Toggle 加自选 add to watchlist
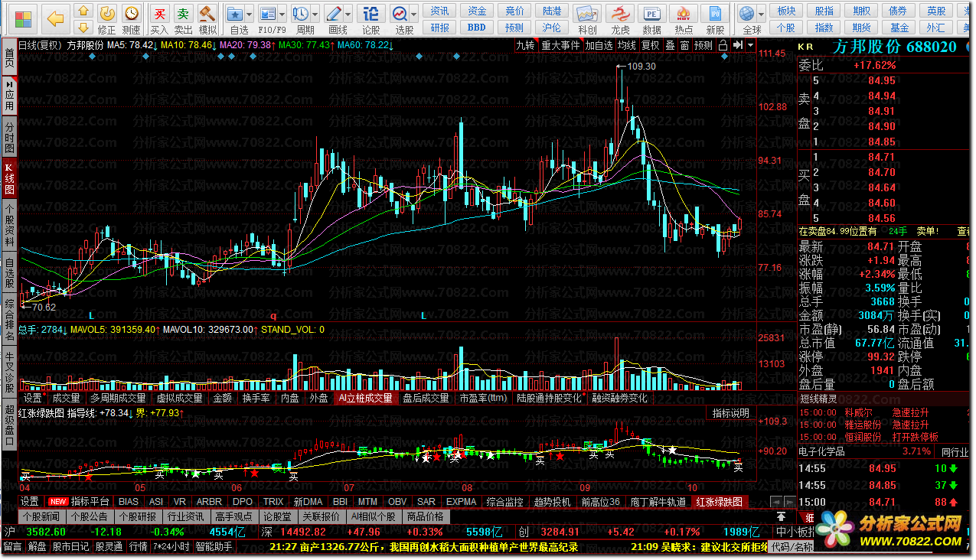This screenshot has width=976, height=560. tap(599, 45)
